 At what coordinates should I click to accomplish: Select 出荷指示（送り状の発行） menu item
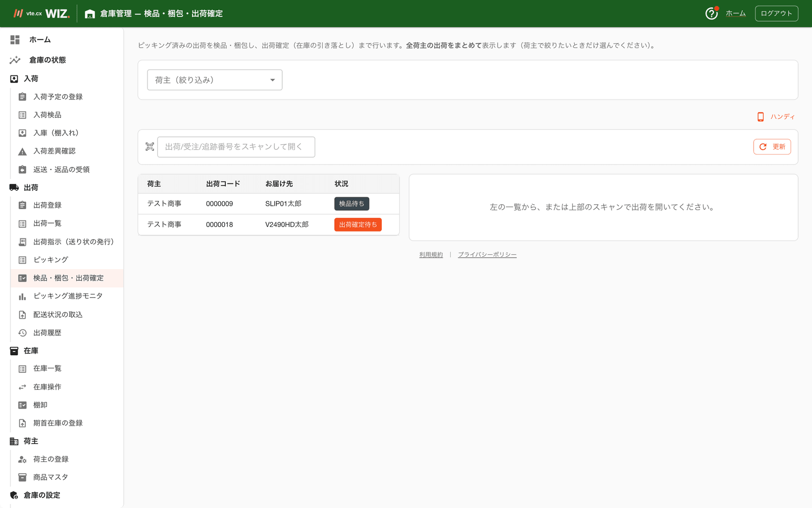click(66, 242)
